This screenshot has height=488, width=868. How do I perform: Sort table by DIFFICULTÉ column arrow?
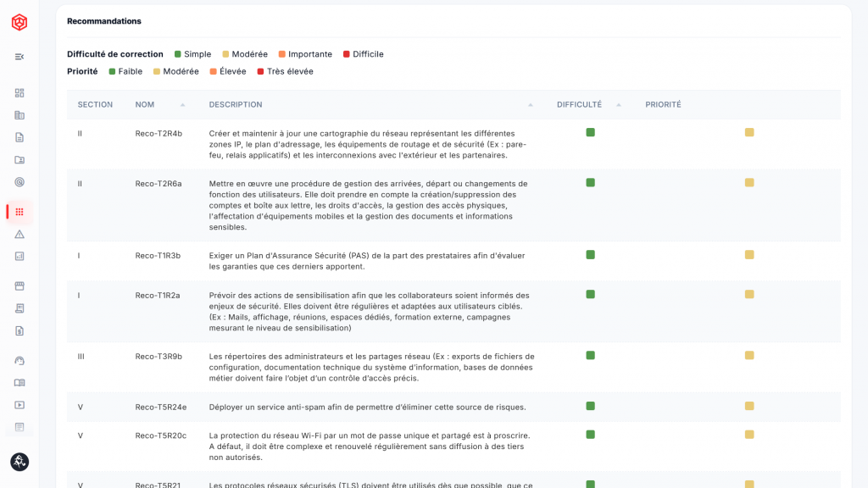(x=618, y=104)
